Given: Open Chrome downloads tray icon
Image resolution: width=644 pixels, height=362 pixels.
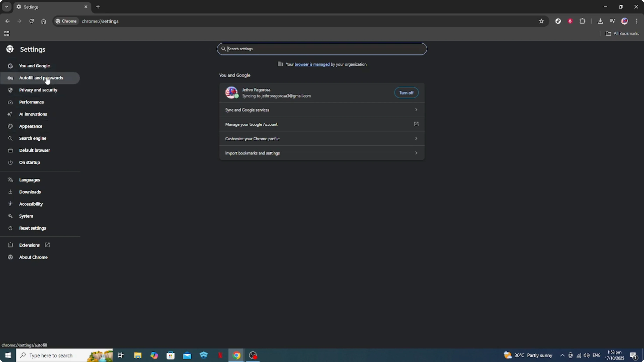Looking at the screenshot, I should pos(600,21).
